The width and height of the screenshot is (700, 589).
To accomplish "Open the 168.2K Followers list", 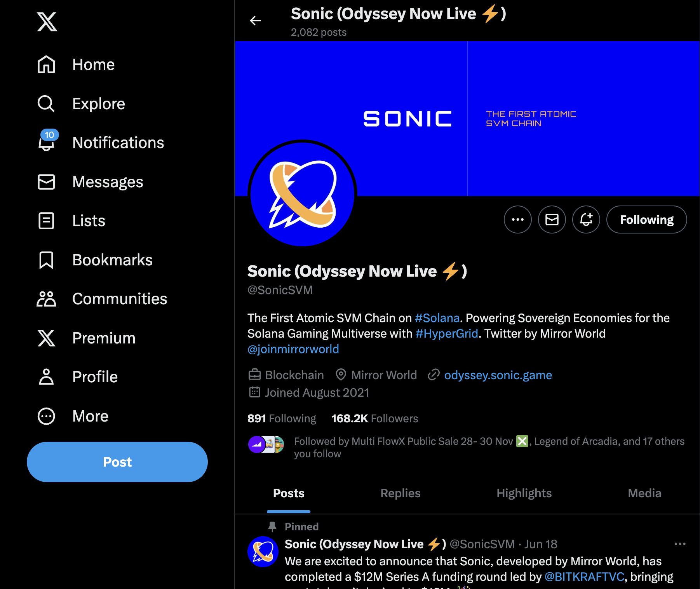I will pos(374,418).
